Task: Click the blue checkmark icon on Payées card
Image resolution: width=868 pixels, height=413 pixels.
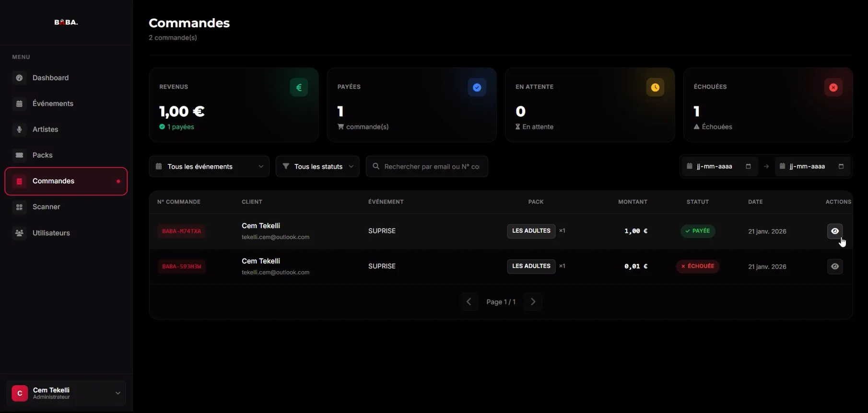Action: pos(477,87)
